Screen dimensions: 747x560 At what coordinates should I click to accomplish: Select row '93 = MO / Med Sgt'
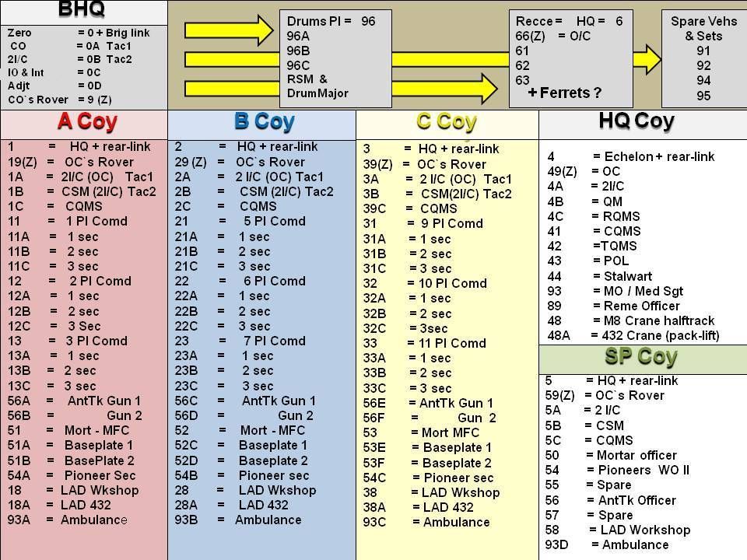coord(615,291)
